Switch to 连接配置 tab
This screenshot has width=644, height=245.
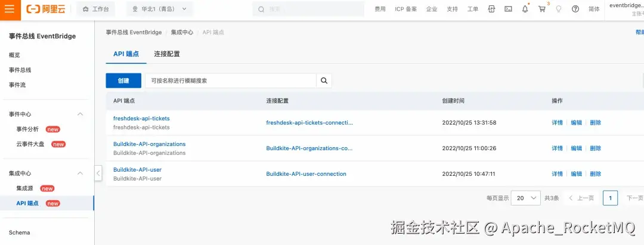(167, 54)
